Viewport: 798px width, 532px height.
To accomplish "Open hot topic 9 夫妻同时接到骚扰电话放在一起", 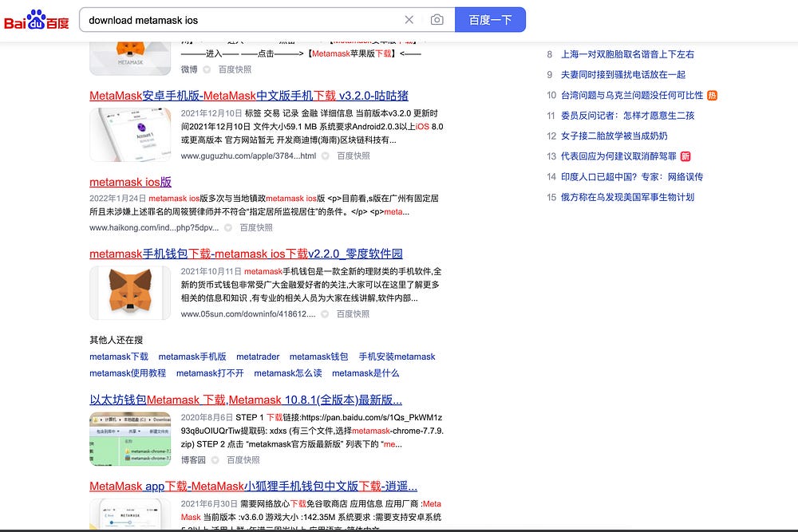I will pyautogui.click(x=623, y=74).
